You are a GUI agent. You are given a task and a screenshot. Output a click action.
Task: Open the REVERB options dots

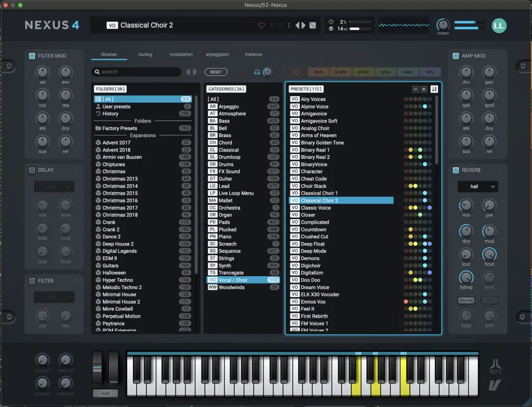tap(500, 170)
